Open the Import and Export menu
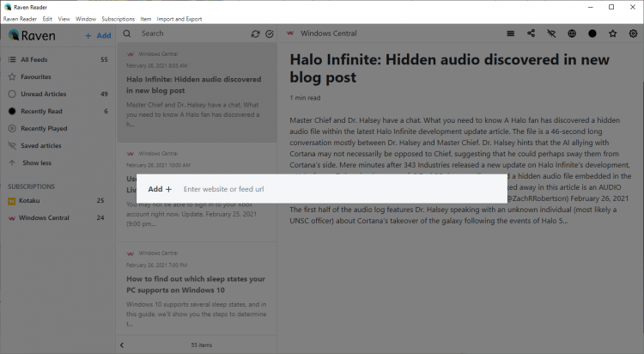The image size is (644, 354). point(181,18)
